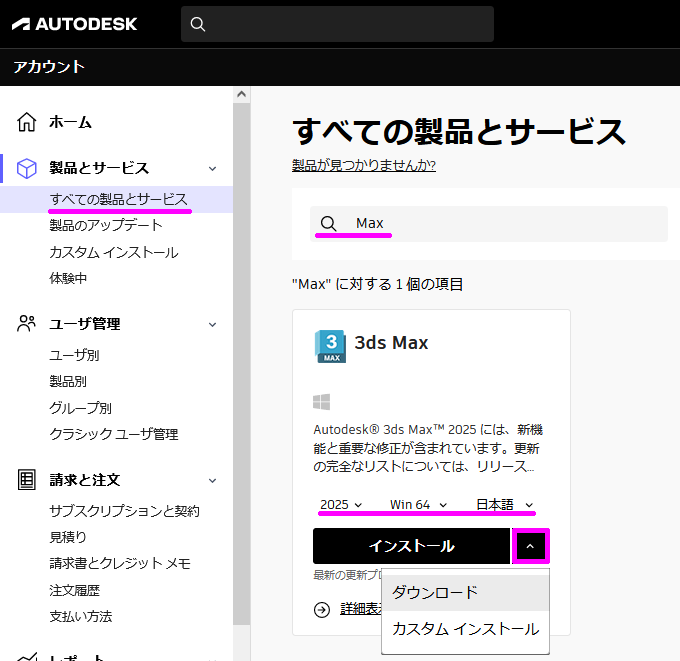Click the top Autodesk search field
The width and height of the screenshot is (680, 661).
point(337,24)
